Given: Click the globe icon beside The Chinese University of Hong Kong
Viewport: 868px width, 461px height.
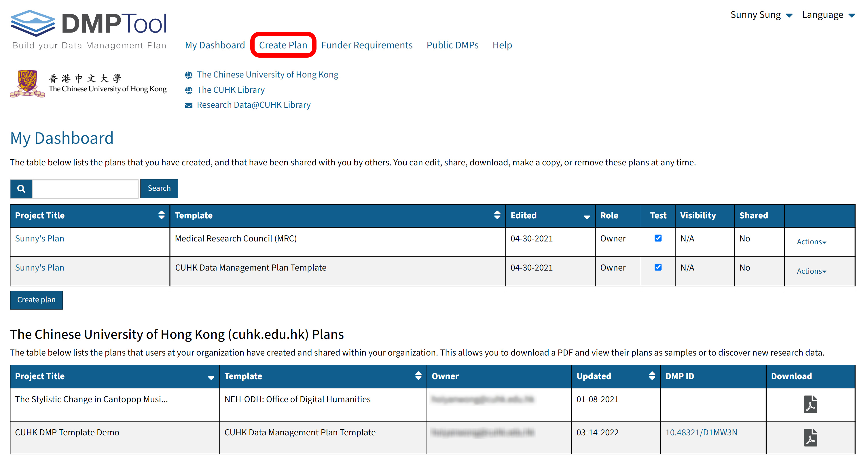Looking at the screenshot, I should 189,75.
